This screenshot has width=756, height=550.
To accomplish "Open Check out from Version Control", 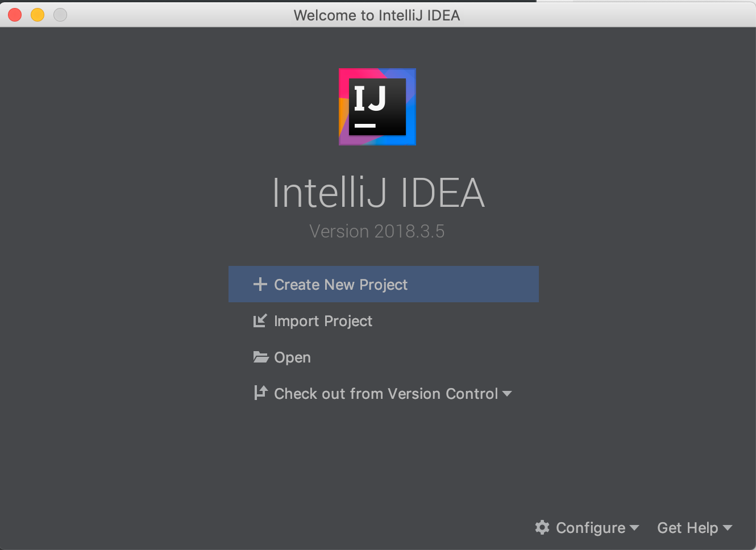I will coord(386,393).
